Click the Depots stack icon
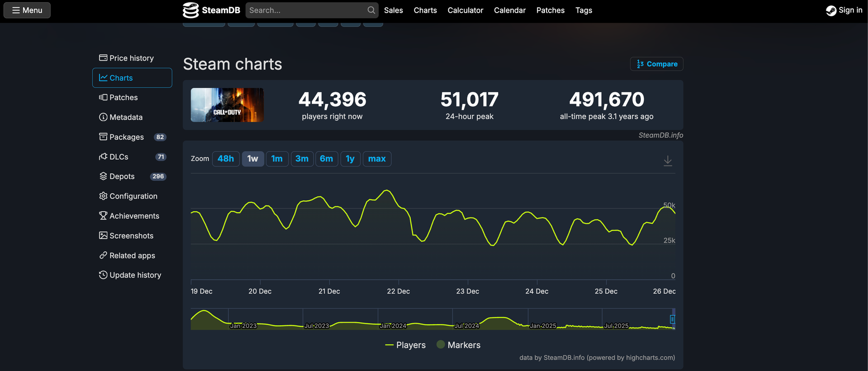Image resolution: width=868 pixels, height=371 pixels. pyautogui.click(x=103, y=176)
